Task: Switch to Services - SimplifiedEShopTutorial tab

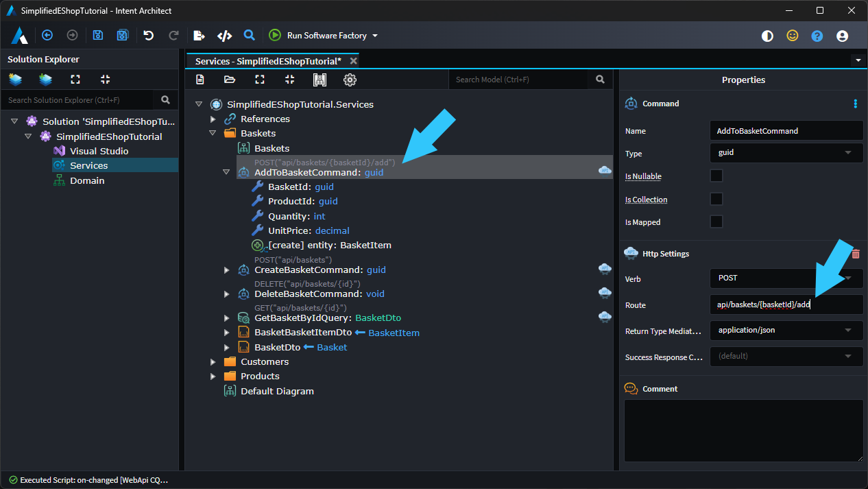Action: tap(268, 61)
